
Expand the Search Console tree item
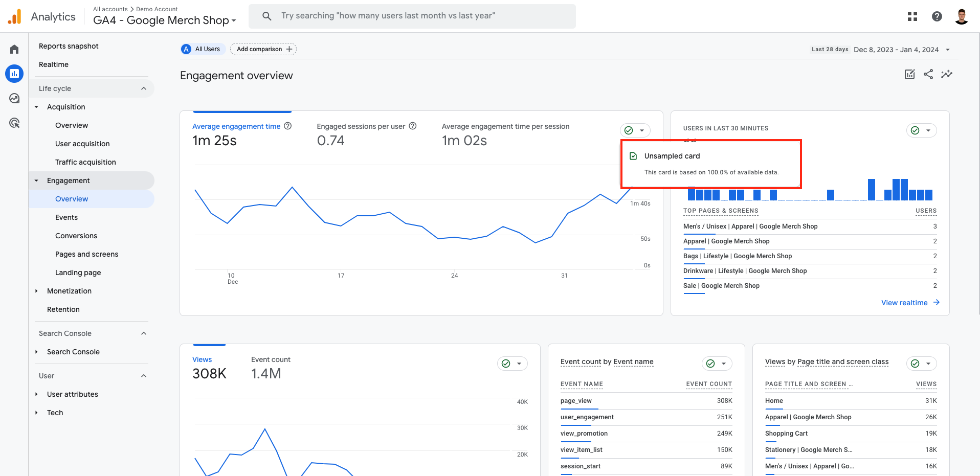[x=36, y=352]
